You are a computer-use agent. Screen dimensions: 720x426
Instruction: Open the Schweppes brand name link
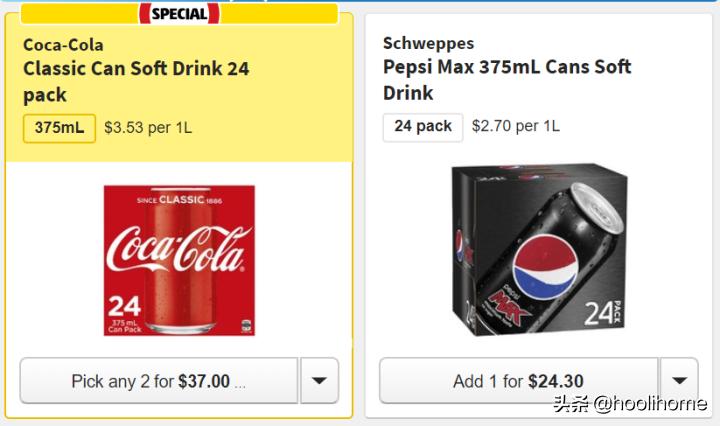click(x=428, y=43)
